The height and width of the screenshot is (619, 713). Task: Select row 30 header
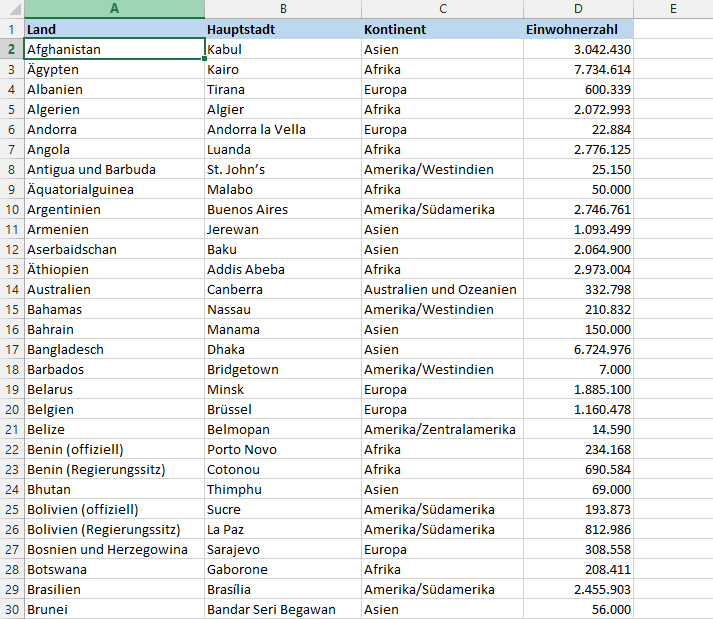[12, 609]
